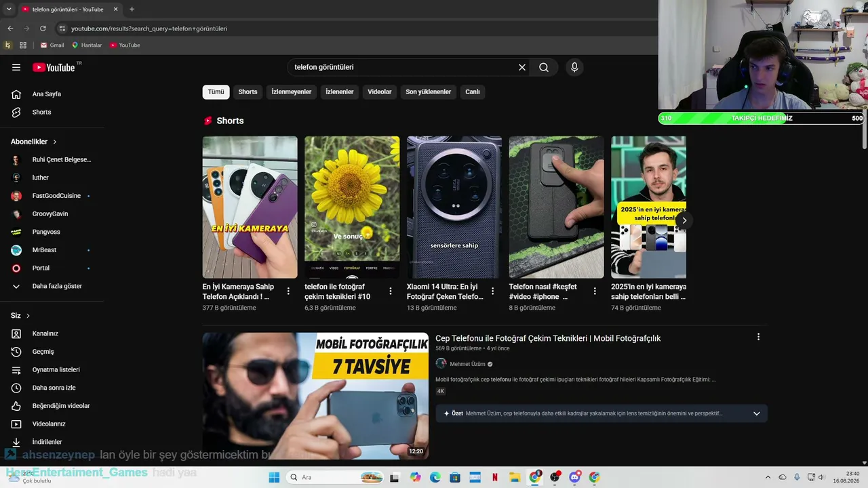This screenshot has width=868, height=488.
Task: Reload the page in Chrome
Action: coord(43,28)
